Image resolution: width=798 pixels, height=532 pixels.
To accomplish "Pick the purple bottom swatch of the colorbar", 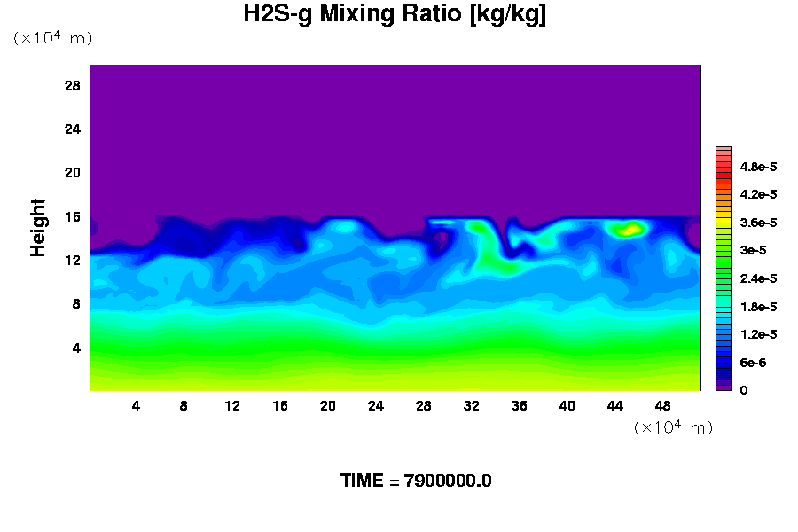I will [724, 387].
